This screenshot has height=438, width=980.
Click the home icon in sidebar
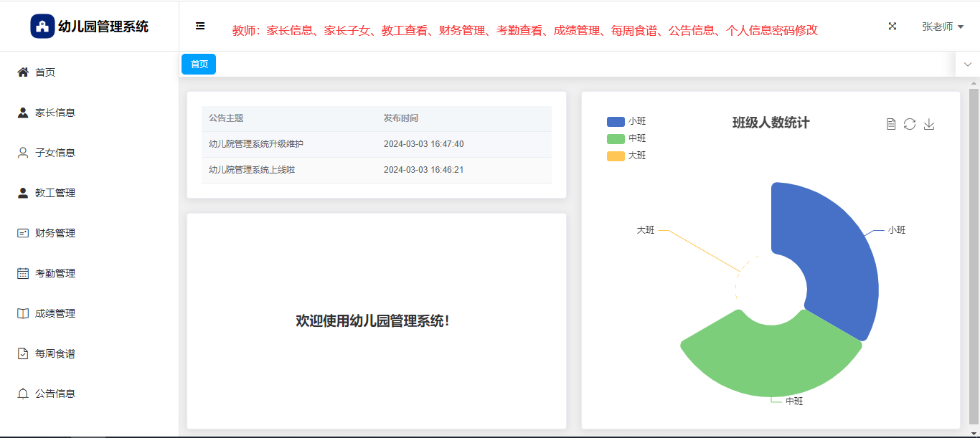(x=23, y=72)
